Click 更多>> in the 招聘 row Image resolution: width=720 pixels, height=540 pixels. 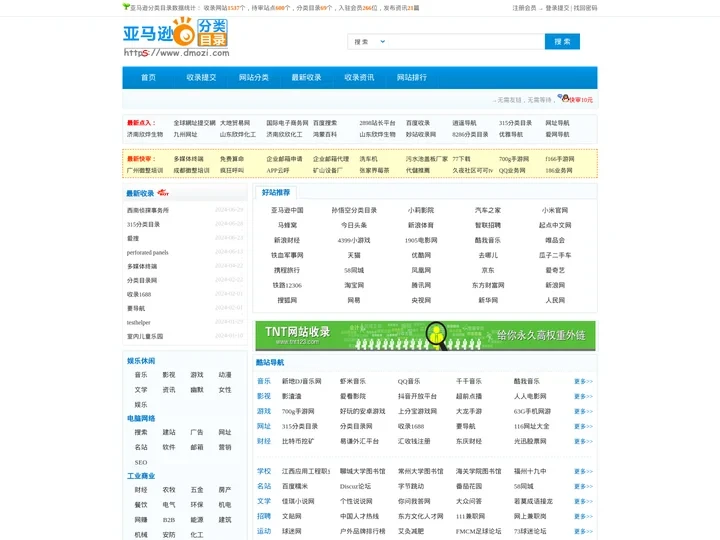pyautogui.click(x=583, y=517)
